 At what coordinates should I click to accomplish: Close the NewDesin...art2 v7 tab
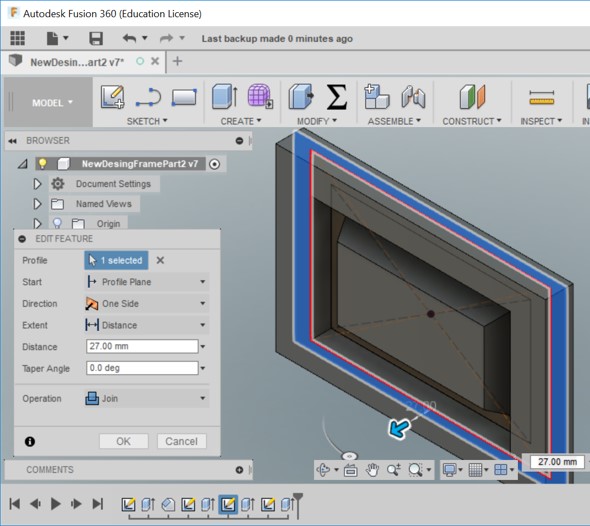click(x=155, y=61)
